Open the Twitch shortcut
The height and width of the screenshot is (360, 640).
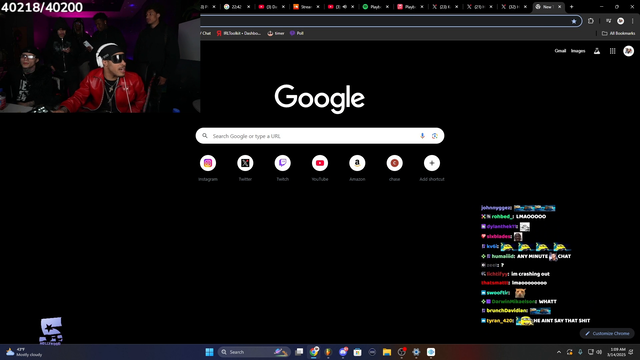(282, 163)
